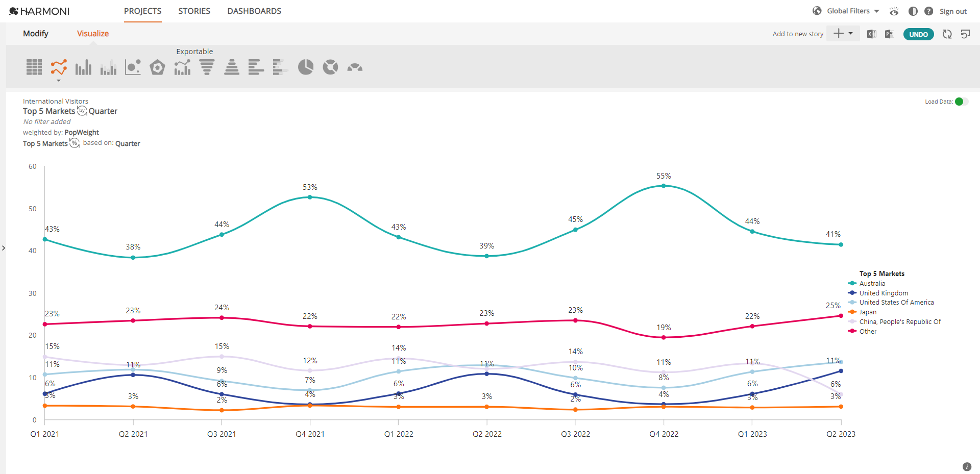
Task: Select the table view icon
Action: [x=34, y=67]
